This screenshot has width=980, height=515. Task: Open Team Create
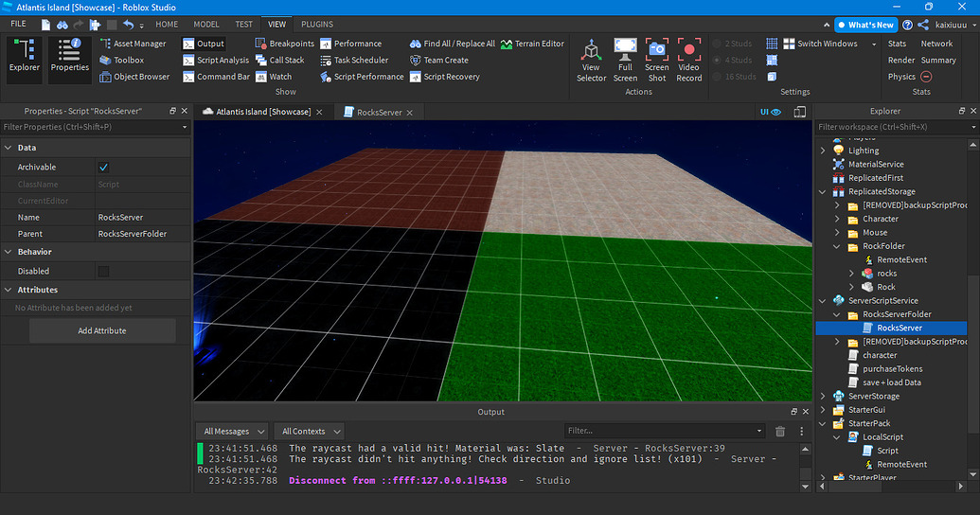(x=438, y=60)
